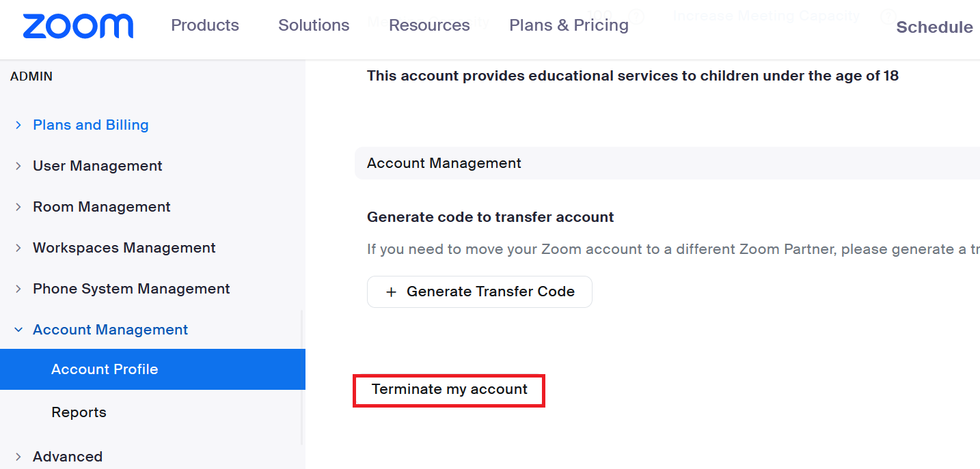Image resolution: width=980 pixels, height=469 pixels.
Task: Expand User Management chevron
Action: pyautogui.click(x=18, y=166)
